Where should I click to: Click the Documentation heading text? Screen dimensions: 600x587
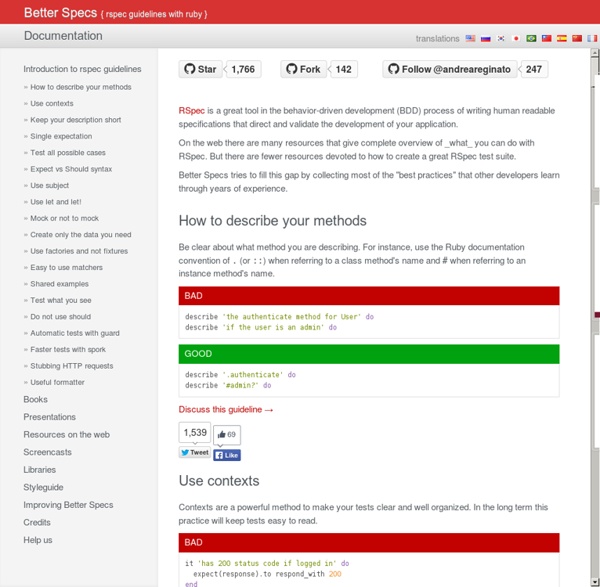(x=63, y=36)
